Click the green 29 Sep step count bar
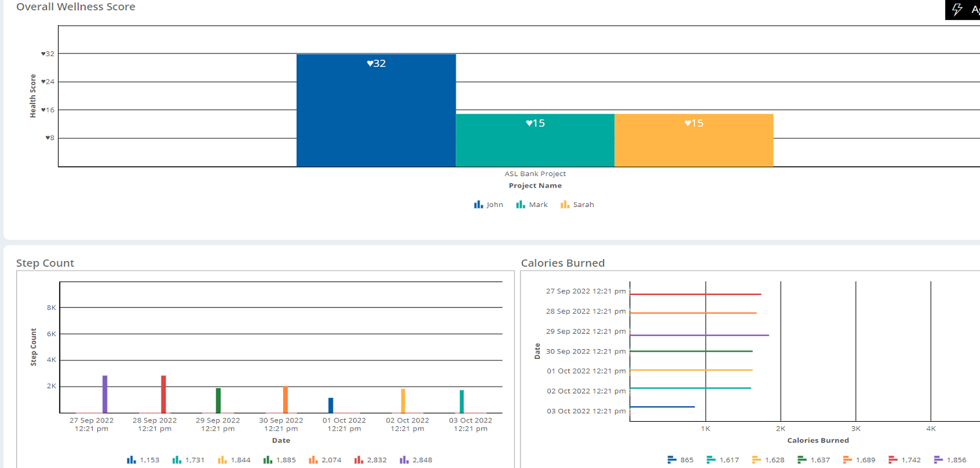 [218, 401]
